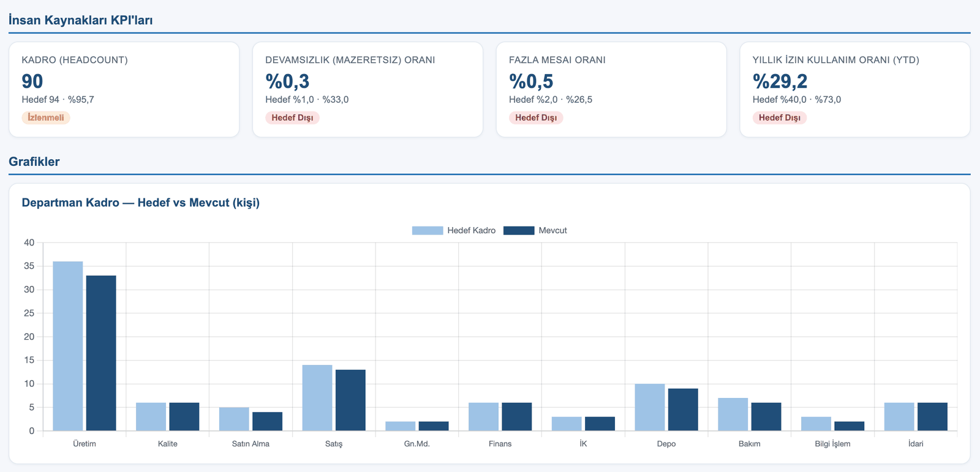Select the annual leave value %29,2

click(x=780, y=81)
